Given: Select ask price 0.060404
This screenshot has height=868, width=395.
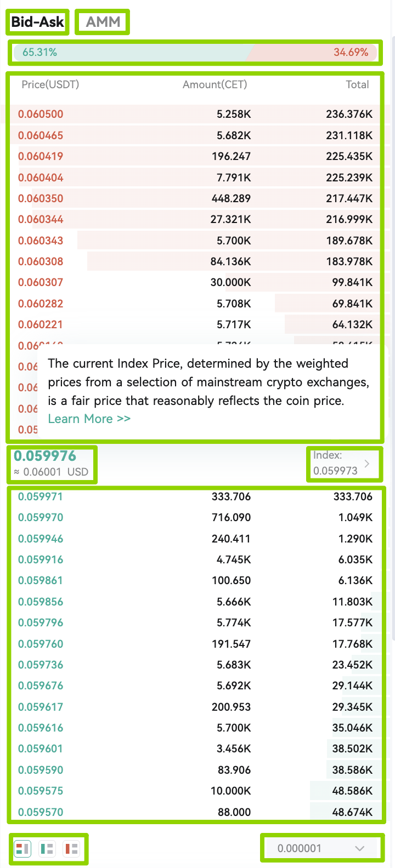Looking at the screenshot, I should [41, 178].
